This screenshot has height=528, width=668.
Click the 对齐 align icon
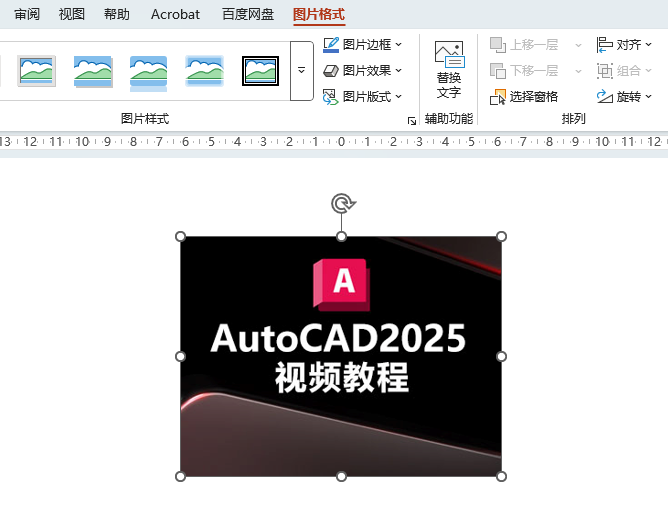(x=605, y=45)
